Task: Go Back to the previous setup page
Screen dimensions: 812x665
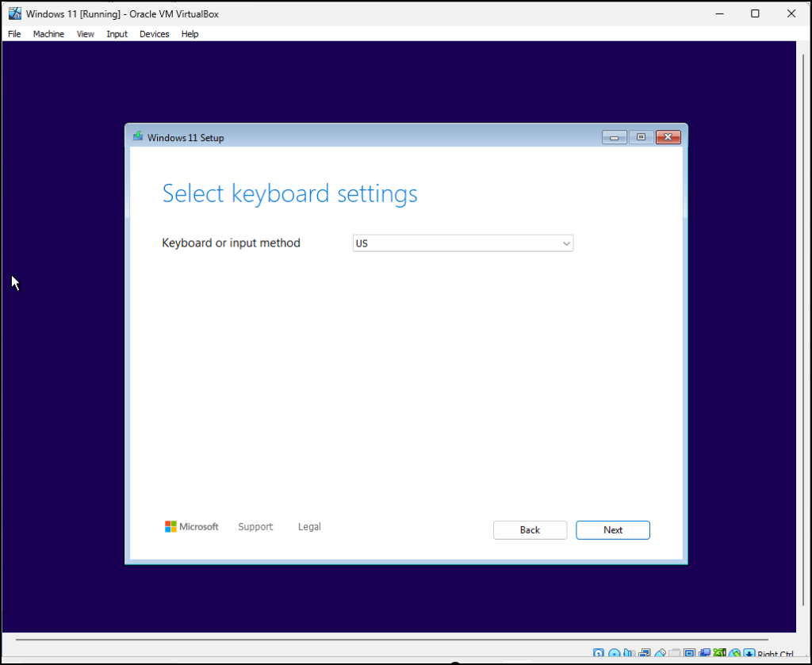Action: (530, 530)
